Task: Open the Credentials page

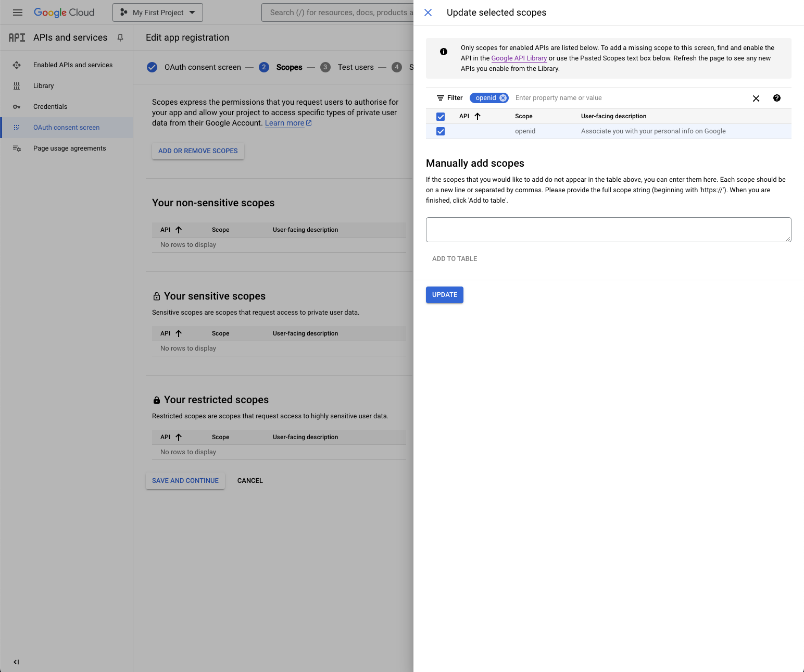Action: tap(51, 107)
